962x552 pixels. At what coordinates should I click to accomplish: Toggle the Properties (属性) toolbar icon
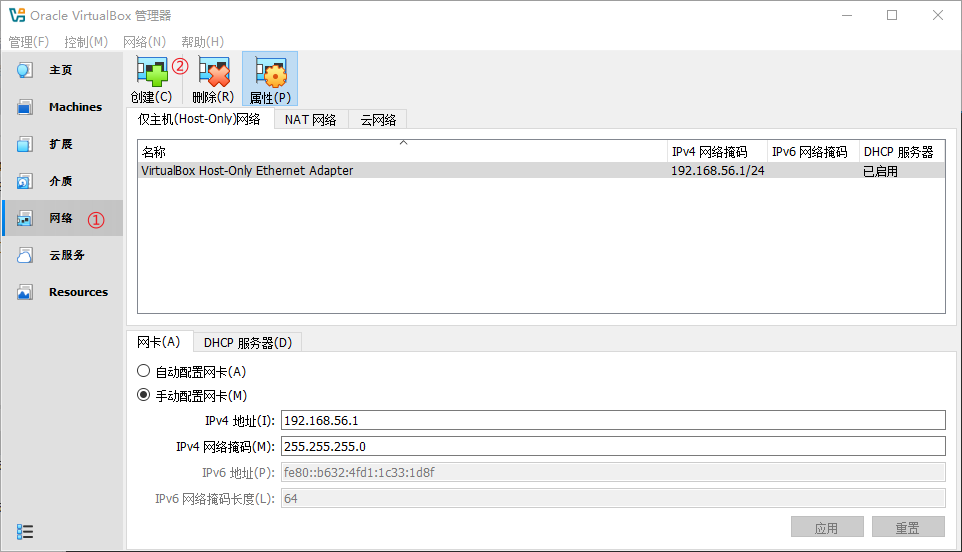270,79
